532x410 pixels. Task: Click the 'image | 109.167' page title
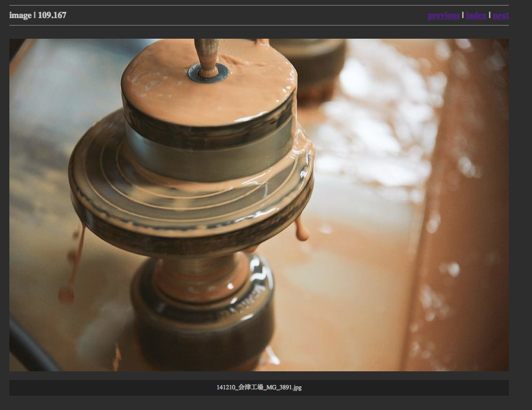pos(37,15)
